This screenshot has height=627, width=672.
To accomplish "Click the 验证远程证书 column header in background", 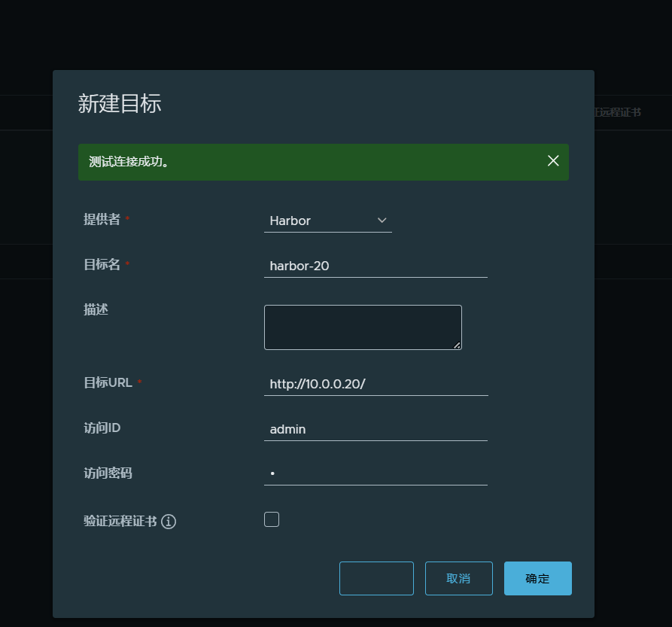I will (x=618, y=112).
